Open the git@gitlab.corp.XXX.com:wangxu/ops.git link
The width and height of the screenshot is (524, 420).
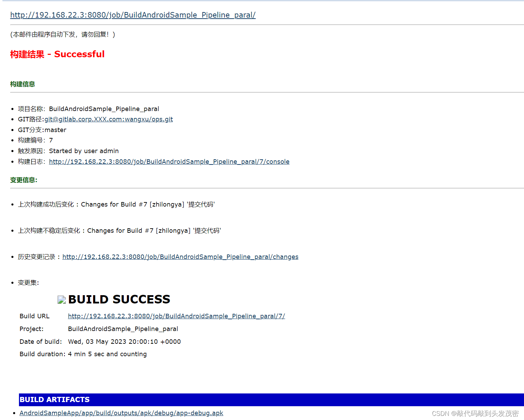tap(109, 119)
